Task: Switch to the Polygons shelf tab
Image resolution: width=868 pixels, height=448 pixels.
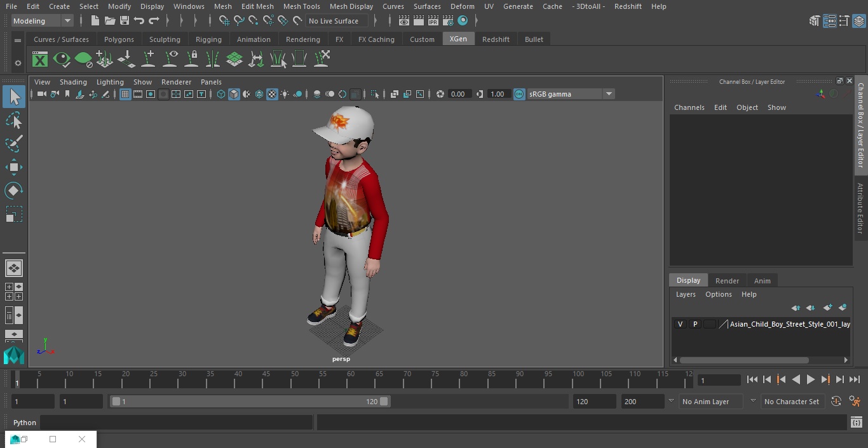Action: (x=119, y=39)
